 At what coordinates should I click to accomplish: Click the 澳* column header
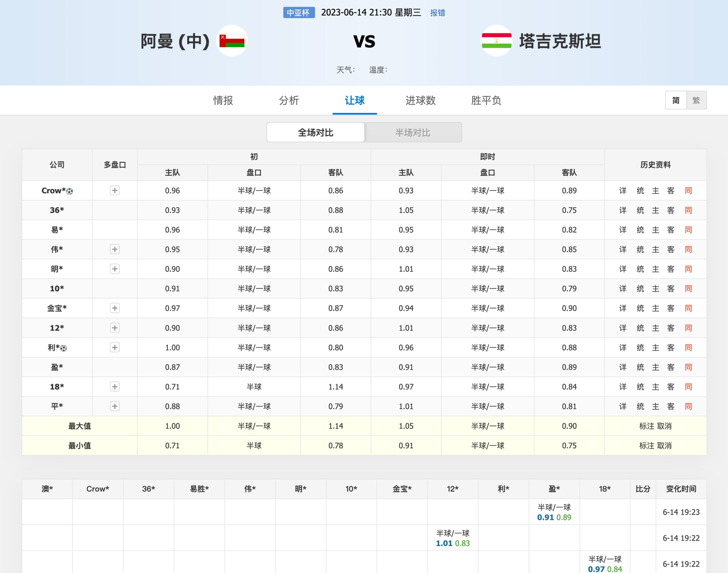coord(47,489)
